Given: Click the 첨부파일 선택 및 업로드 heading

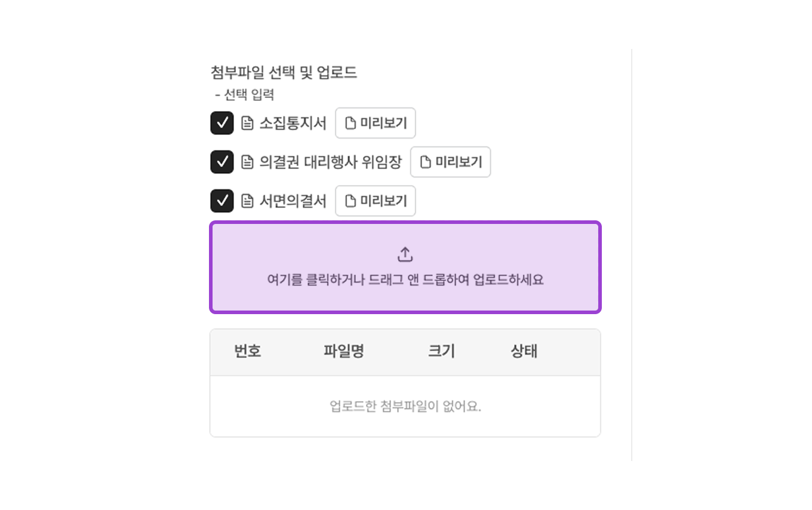Looking at the screenshot, I should pos(284,72).
